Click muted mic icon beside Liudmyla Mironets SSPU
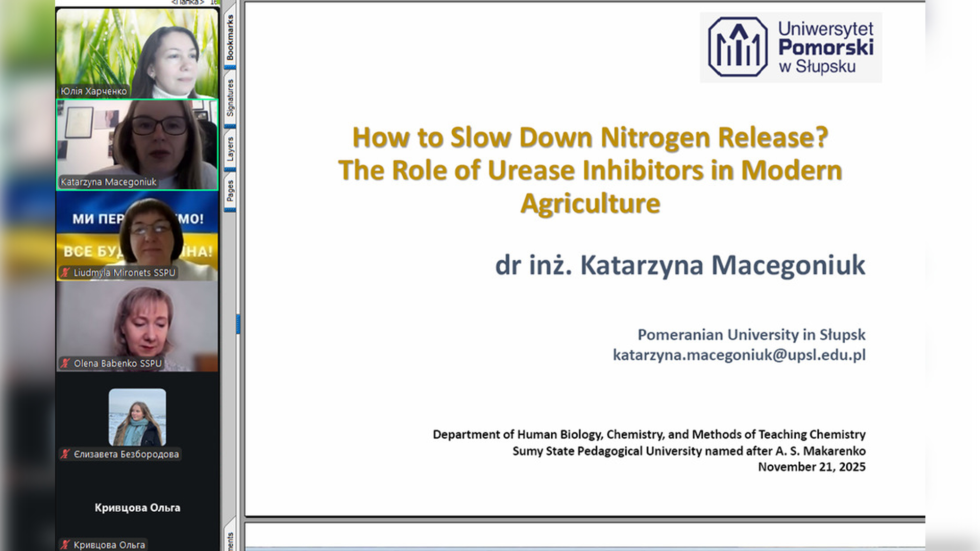This screenshot has width=980, height=551. coord(65,272)
